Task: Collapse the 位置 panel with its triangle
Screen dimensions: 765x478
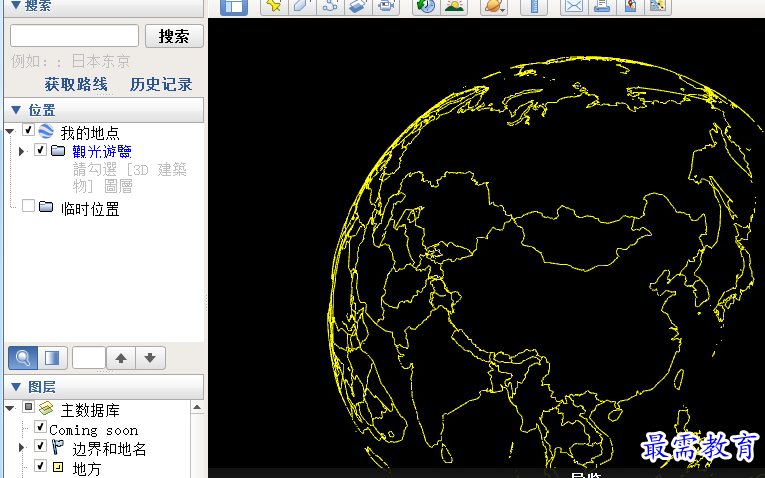Action: point(16,110)
